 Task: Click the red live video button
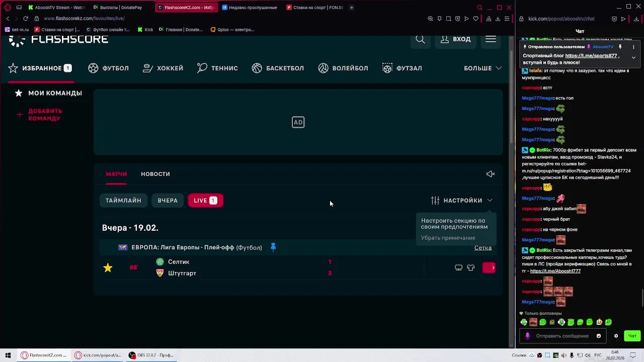pos(489,268)
